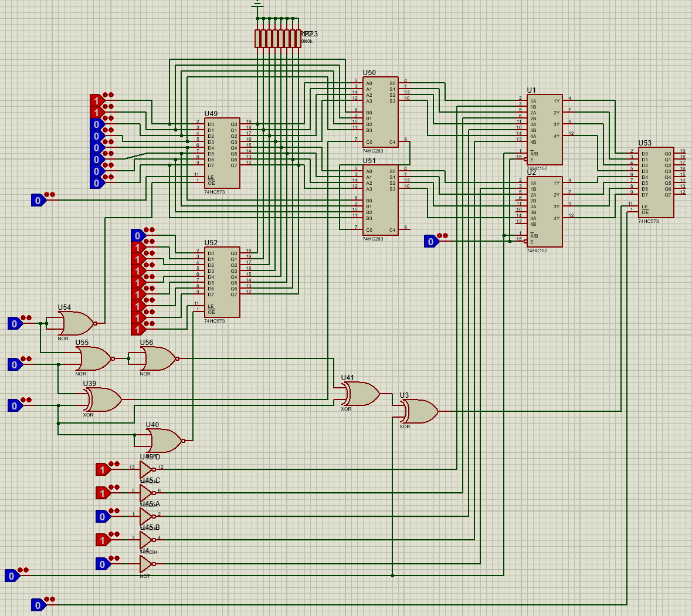Screen dimensions: 692x616
Task: Select the U51 74HC283 adder chip
Action: pyautogui.click(x=380, y=199)
